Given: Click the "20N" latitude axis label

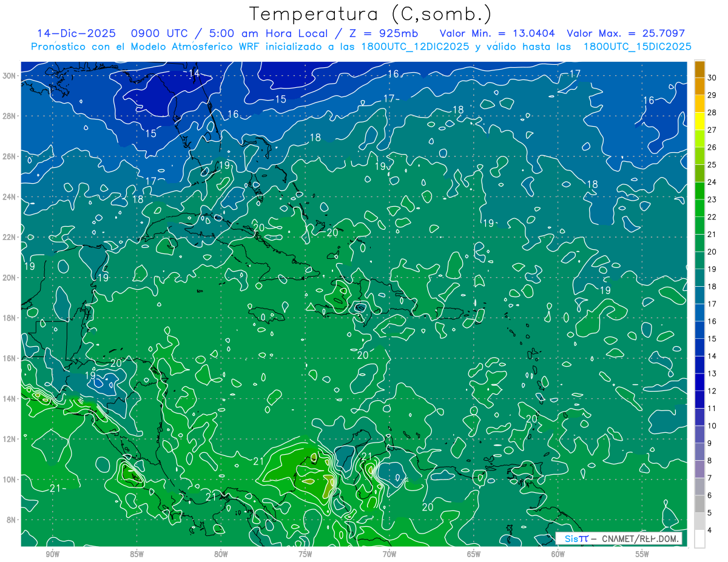Looking at the screenshot, I should pos(9,278).
